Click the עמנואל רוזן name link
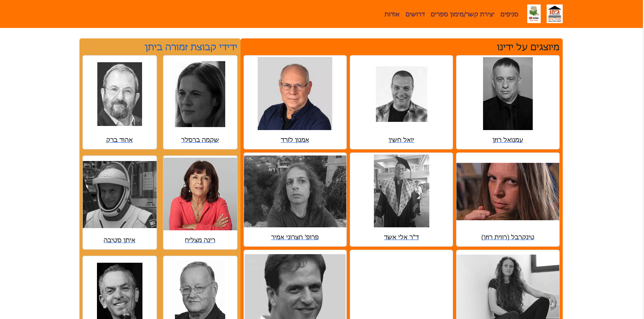Screen dimensions: 644x319 click(508, 140)
